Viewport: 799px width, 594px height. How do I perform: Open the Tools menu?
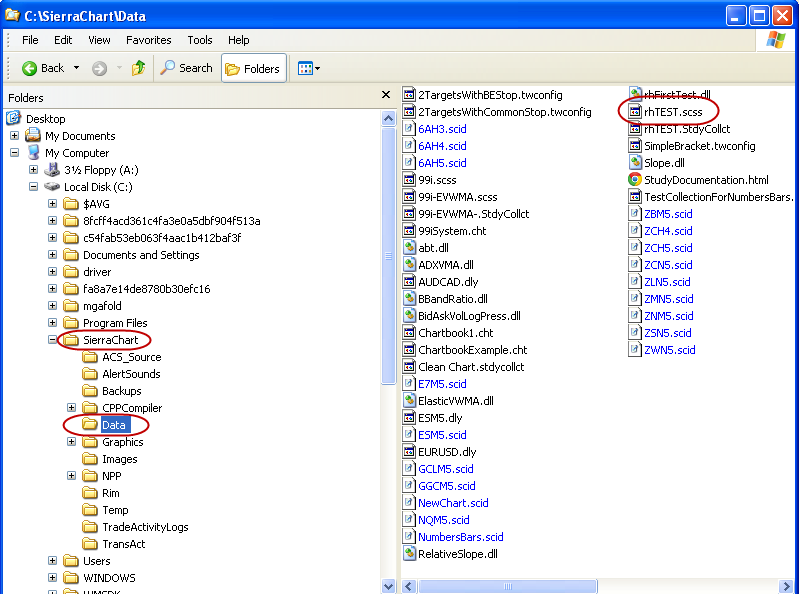click(x=200, y=40)
